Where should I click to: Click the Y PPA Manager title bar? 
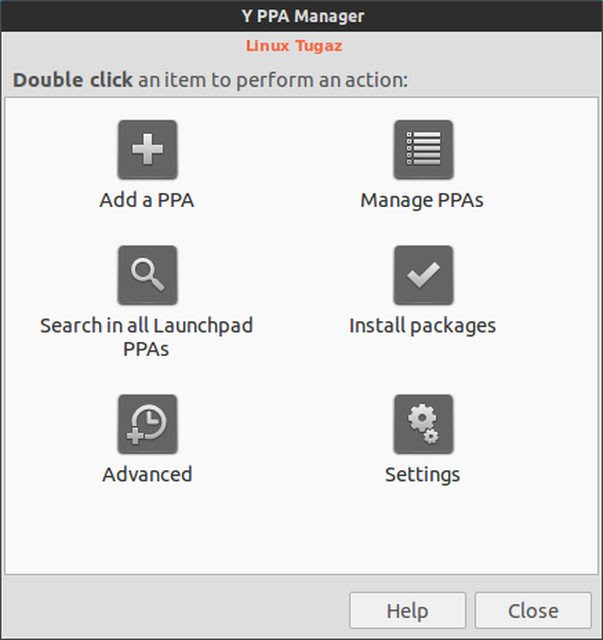click(x=301, y=16)
